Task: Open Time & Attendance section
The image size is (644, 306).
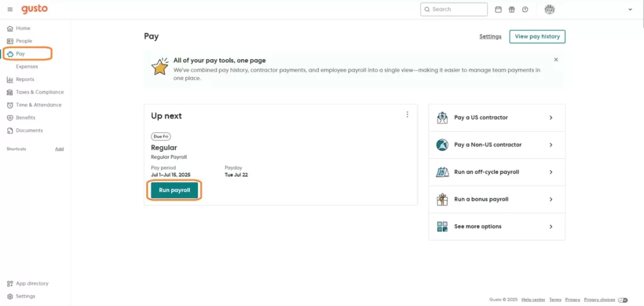Action: tap(38, 105)
